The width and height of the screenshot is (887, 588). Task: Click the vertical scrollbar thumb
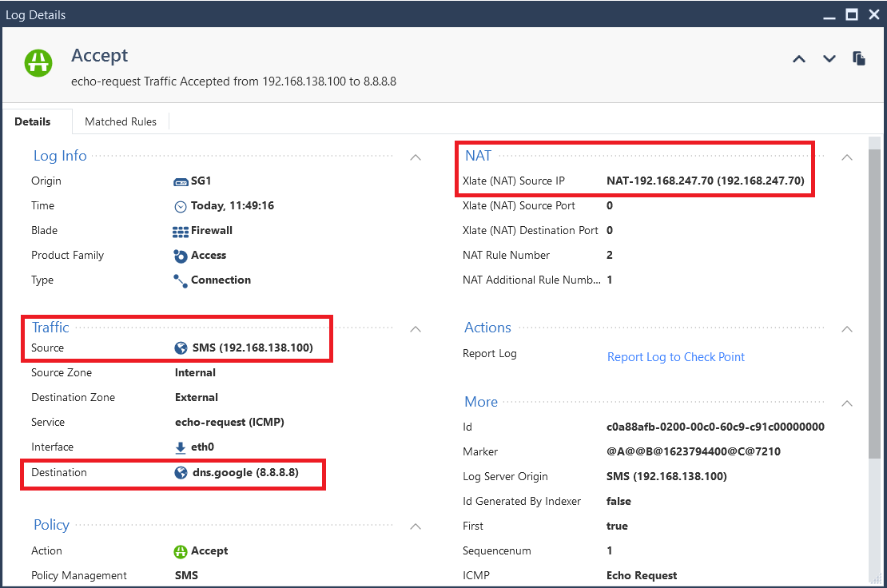coord(874,304)
